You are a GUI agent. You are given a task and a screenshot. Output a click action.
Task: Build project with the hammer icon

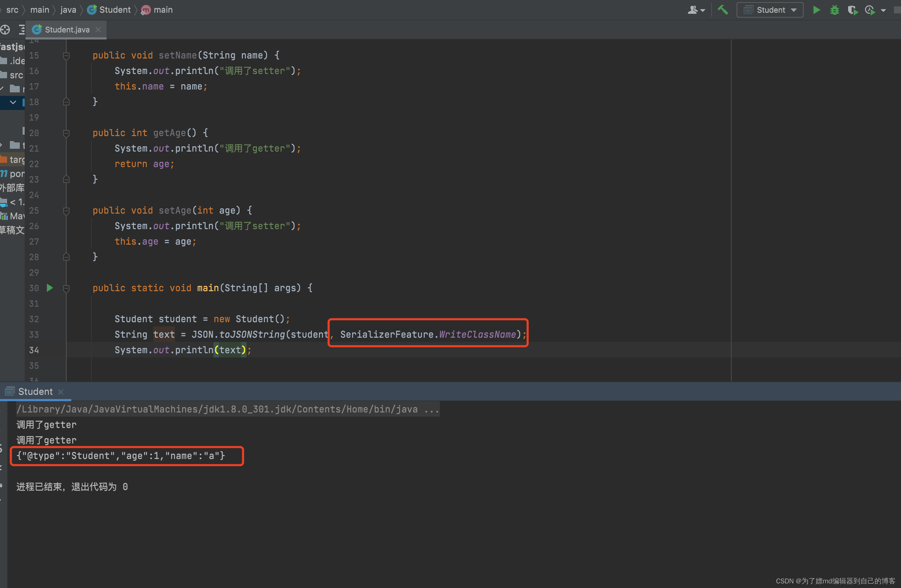pos(723,10)
